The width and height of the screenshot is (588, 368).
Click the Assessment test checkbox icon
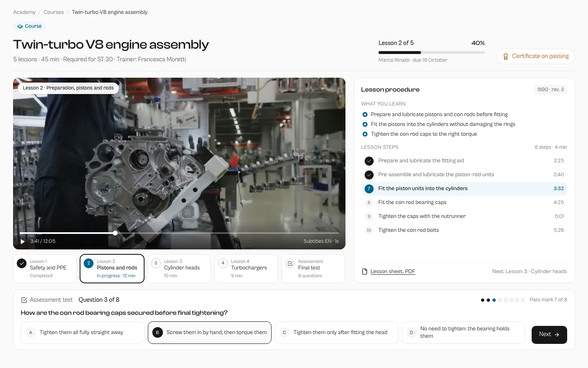[x=24, y=300]
